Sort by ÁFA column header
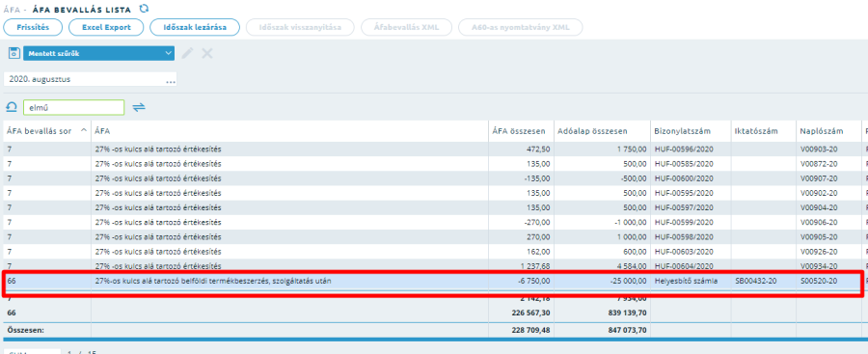The width and height of the screenshot is (868, 354). tap(289, 131)
